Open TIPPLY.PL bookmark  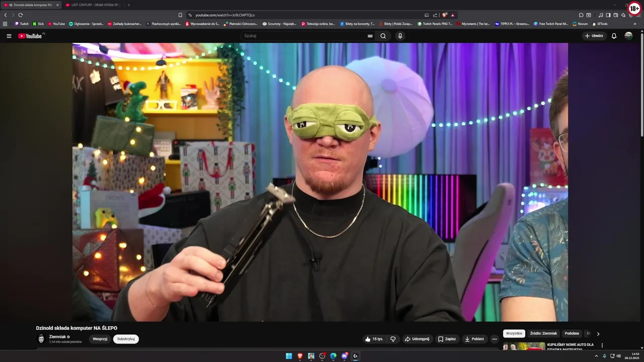(x=513, y=24)
